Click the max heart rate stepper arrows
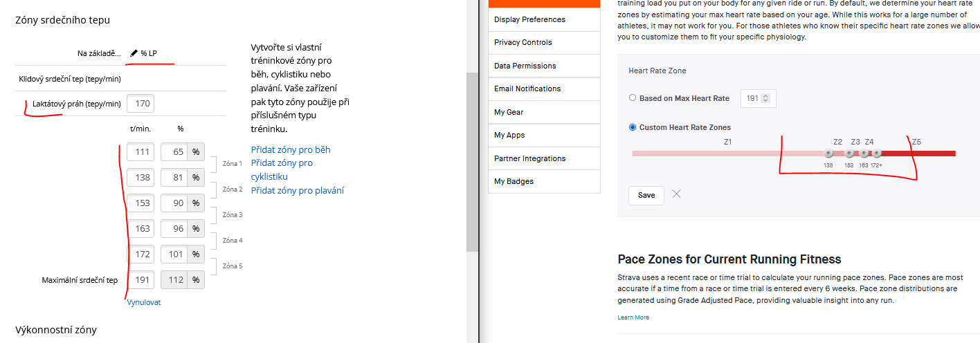 coord(765,98)
